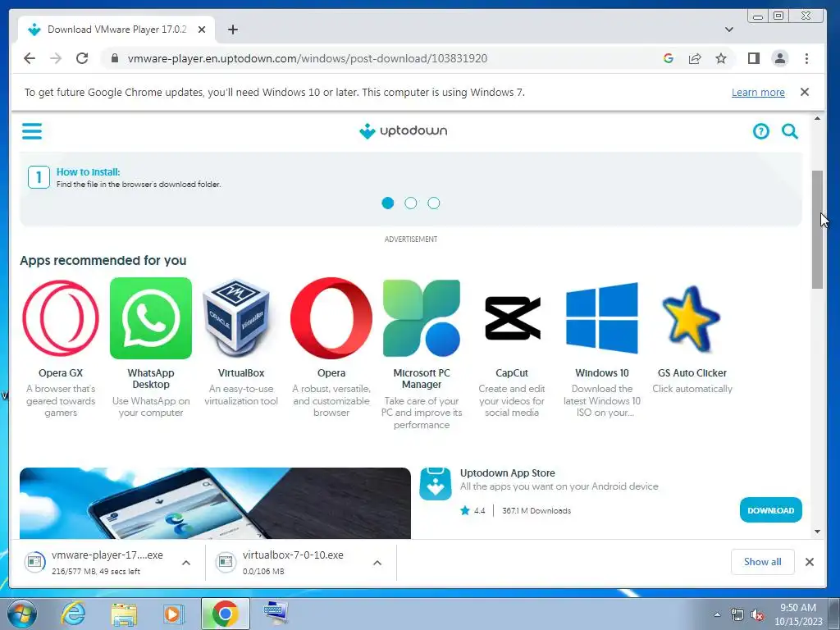Open Windows Media Player from the taskbar
840x630 pixels.
[x=173, y=614]
